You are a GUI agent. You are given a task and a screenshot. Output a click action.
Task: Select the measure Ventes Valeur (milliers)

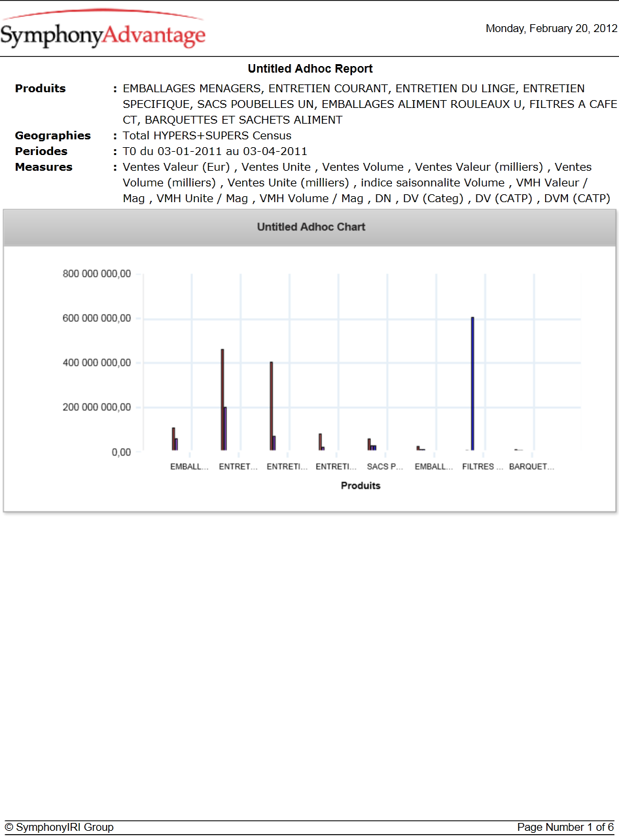click(479, 167)
